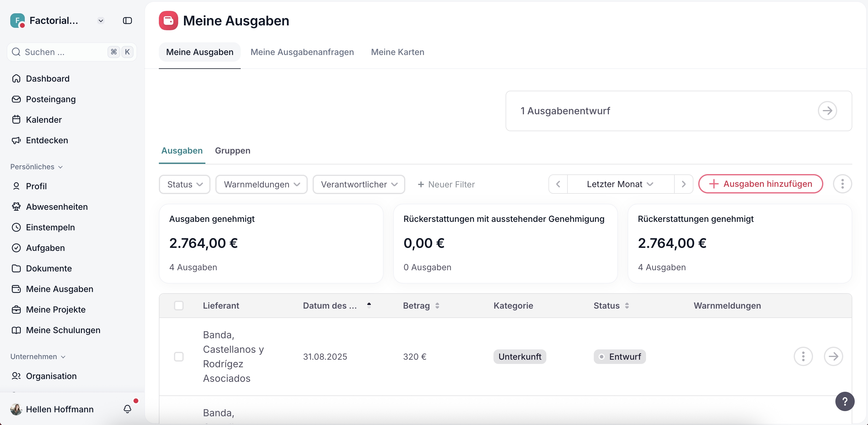This screenshot has width=868, height=425.
Task: Open three-dot menu next to Ausgaben hinzufügen
Action: pyautogui.click(x=842, y=184)
